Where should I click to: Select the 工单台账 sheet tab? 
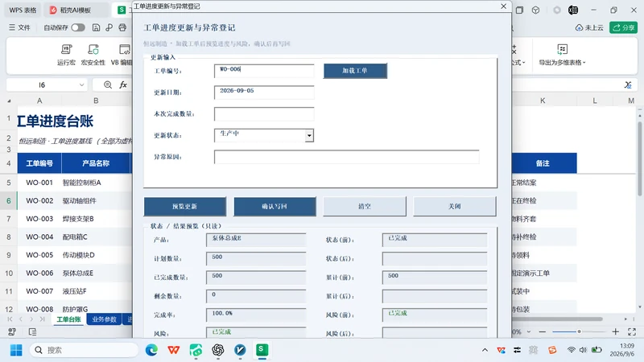tap(68, 319)
